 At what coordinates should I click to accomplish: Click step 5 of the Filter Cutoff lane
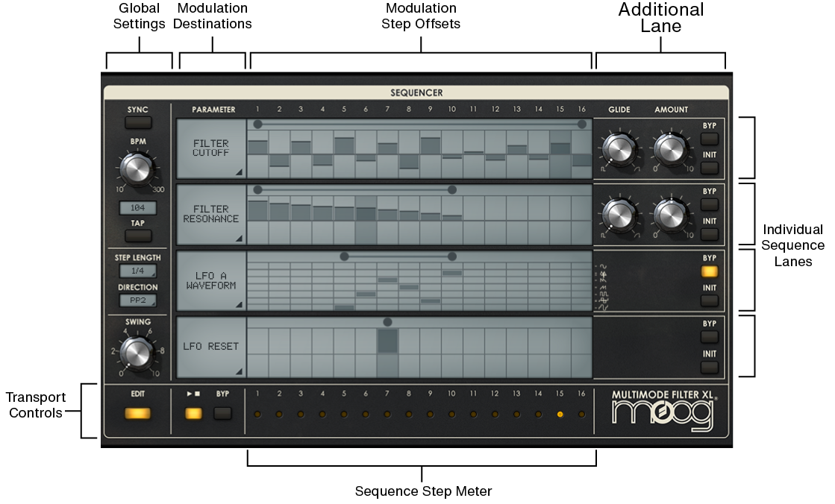pos(344,154)
